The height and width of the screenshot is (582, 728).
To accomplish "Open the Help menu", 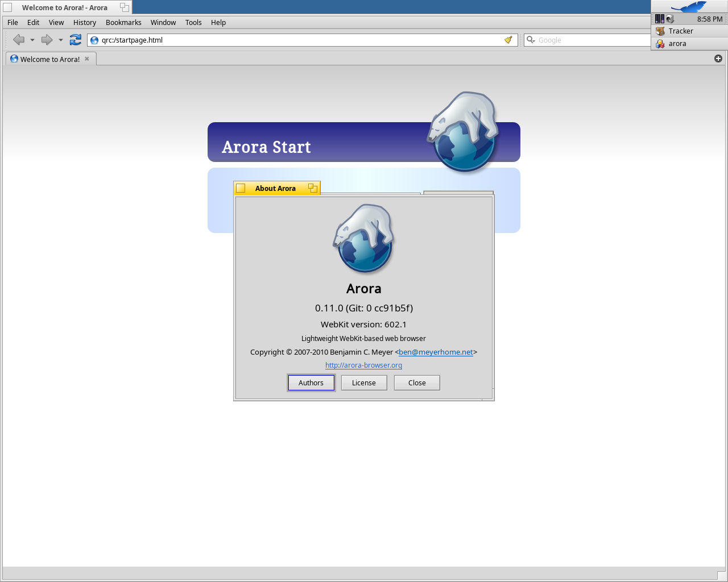I will click(218, 22).
